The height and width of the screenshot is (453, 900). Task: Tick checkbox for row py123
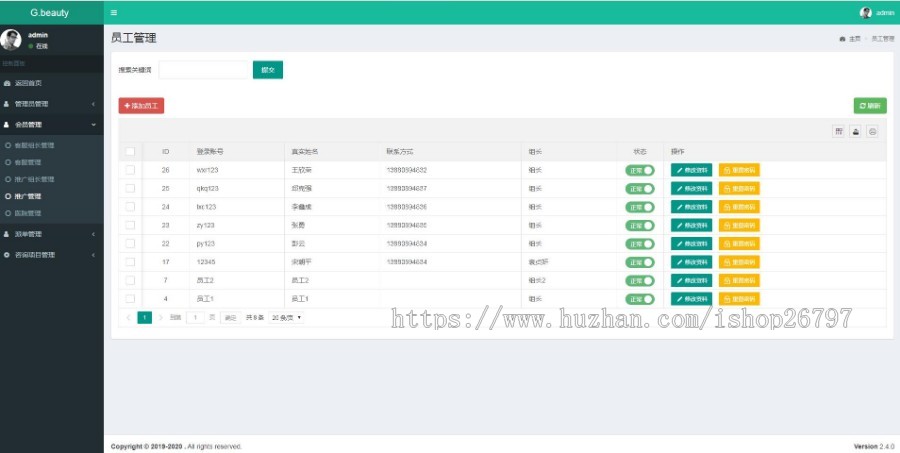tap(130, 243)
